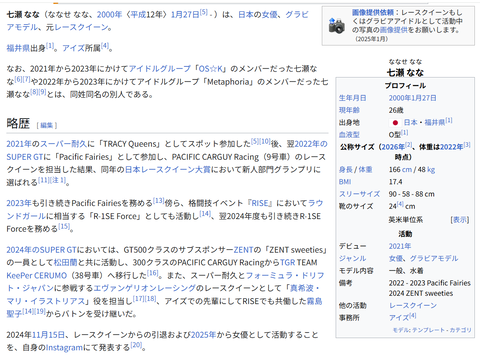Click 2021年 debut year in infobox
The height and width of the screenshot is (361, 480).
(x=400, y=246)
